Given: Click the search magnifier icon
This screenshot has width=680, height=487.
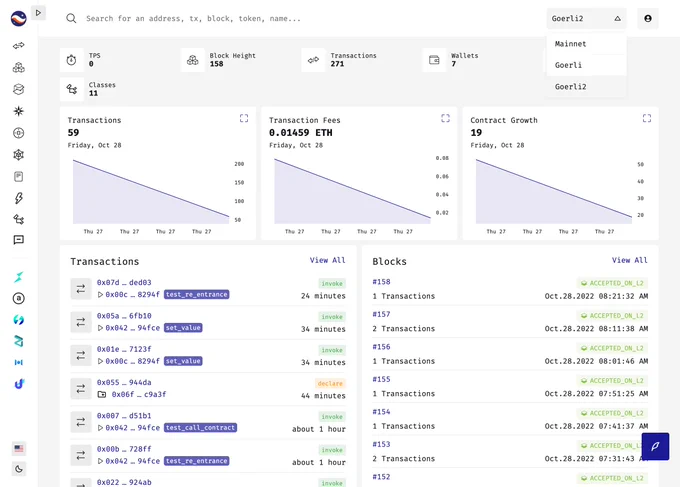Looking at the screenshot, I should tap(71, 18).
